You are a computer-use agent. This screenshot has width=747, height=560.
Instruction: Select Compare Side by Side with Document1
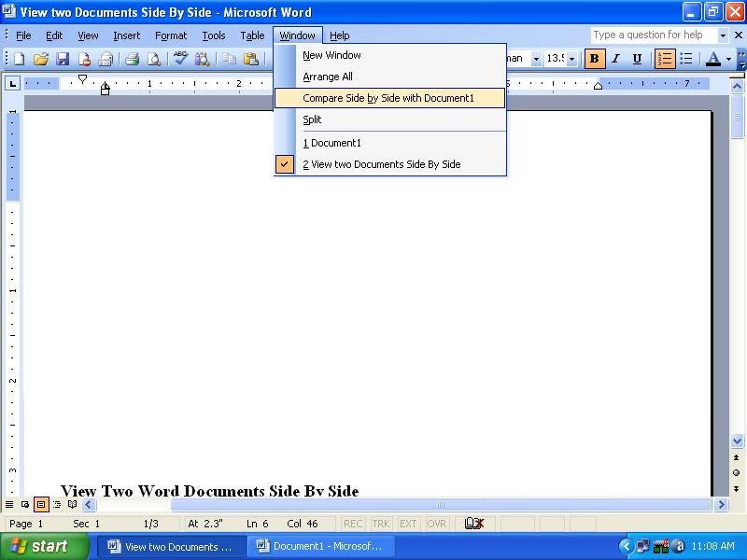(x=389, y=97)
